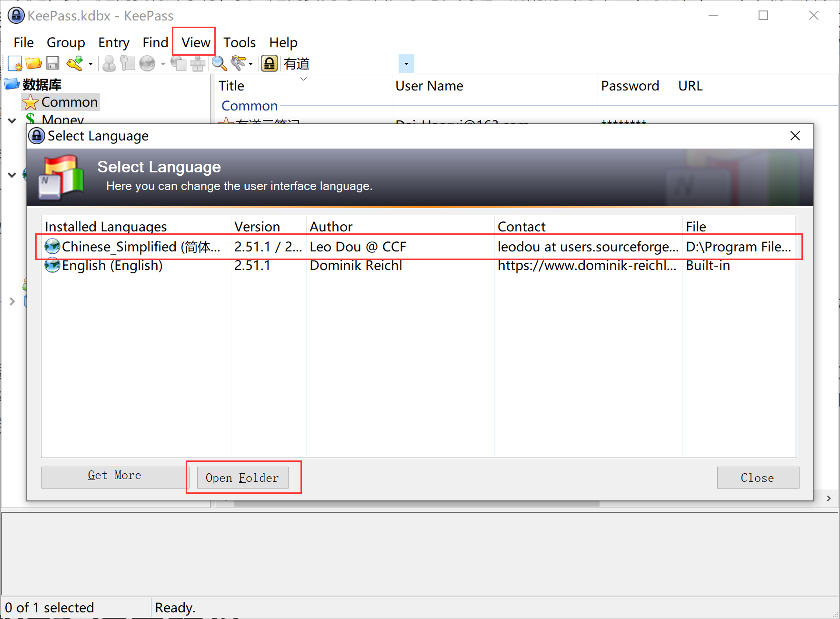Image resolution: width=840 pixels, height=619 pixels.
Task: Click the Save Database floppy icon
Action: [52, 63]
